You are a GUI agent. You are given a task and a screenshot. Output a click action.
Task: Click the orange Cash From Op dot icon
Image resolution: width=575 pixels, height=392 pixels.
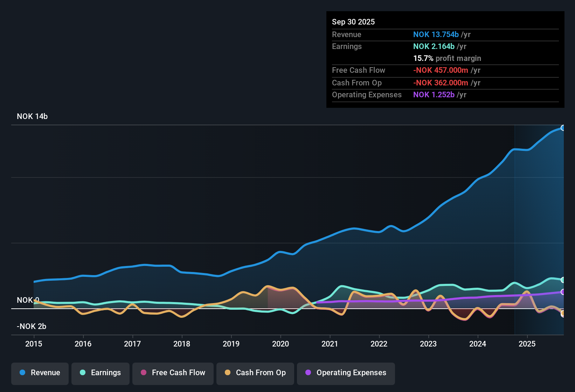[x=227, y=373]
